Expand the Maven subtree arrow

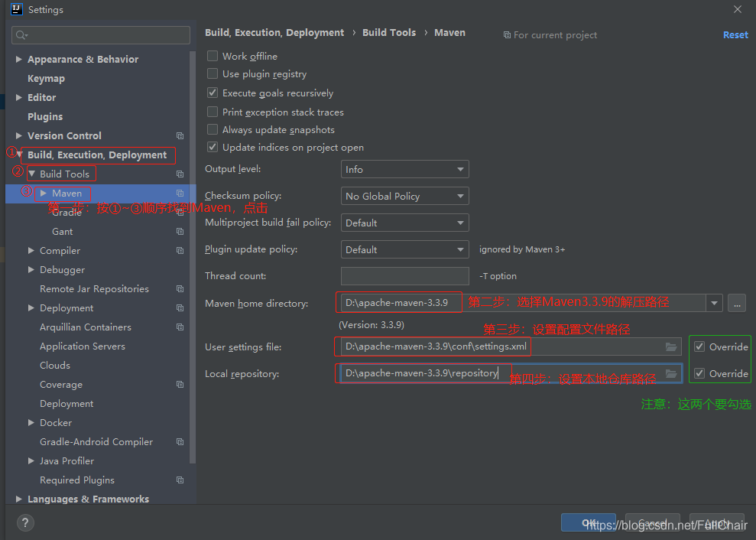click(44, 194)
